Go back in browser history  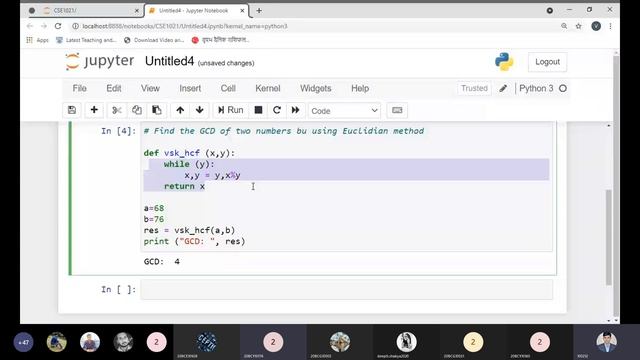(30, 26)
